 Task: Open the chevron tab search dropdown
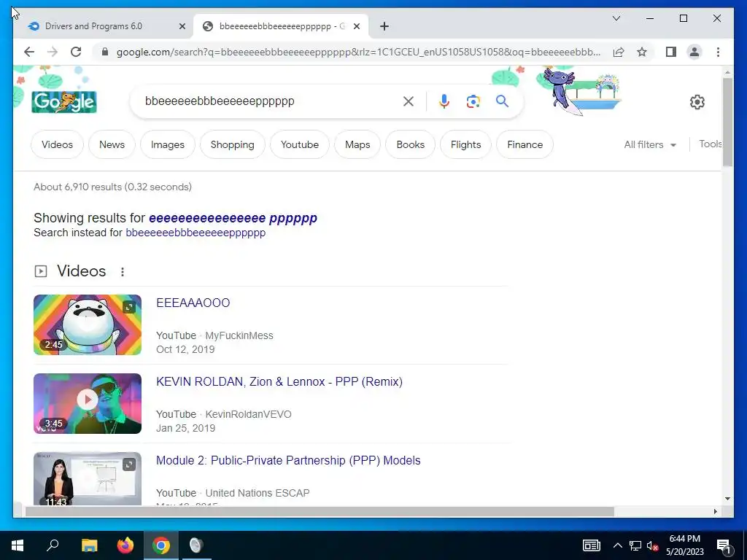pyautogui.click(x=616, y=18)
